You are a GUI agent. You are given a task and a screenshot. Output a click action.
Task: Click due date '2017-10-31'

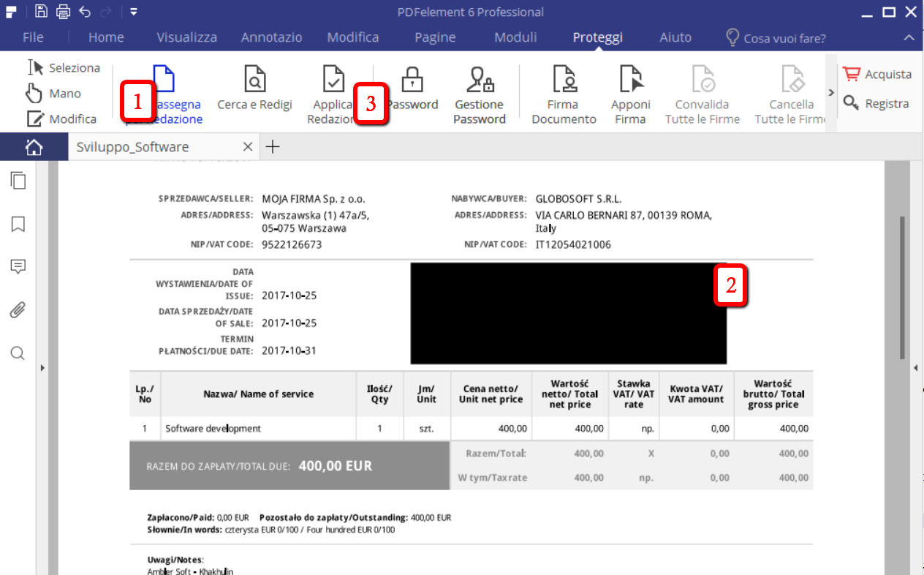(x=289, y=350)
